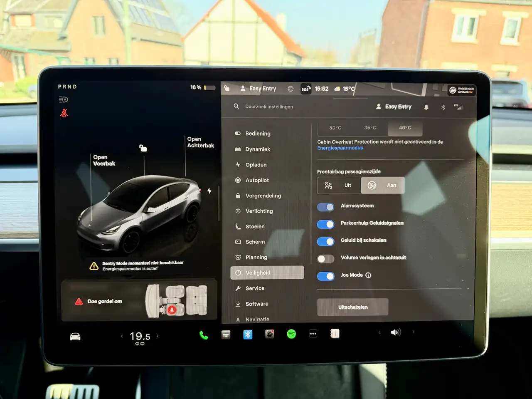
Task: Open the phone app in the dock
Action: pos(204,335)
